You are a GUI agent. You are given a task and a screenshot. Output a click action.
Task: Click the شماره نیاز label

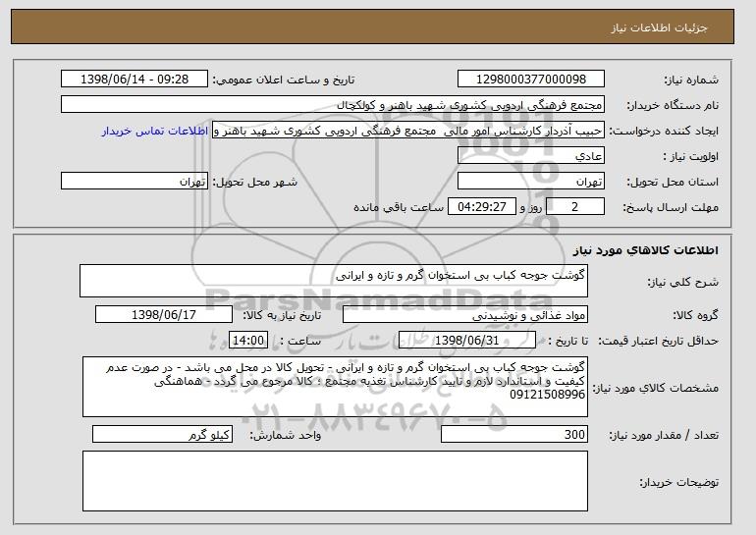(x=691, y=80)
